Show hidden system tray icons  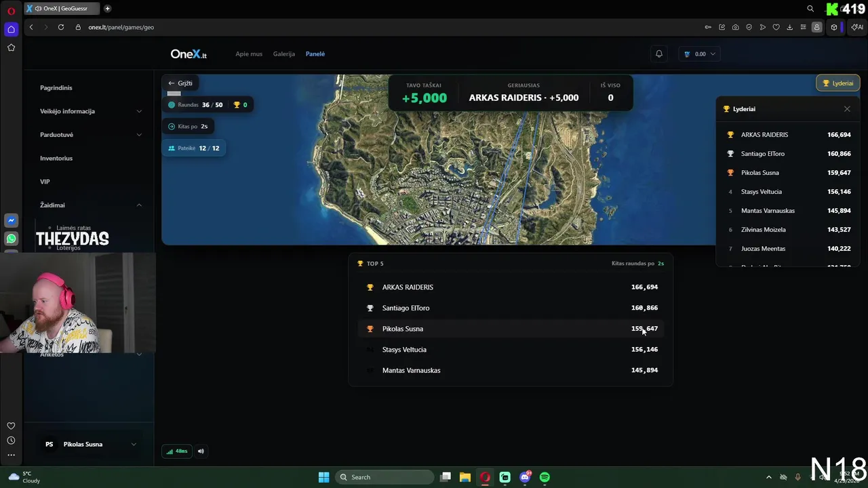click(768, 477)
